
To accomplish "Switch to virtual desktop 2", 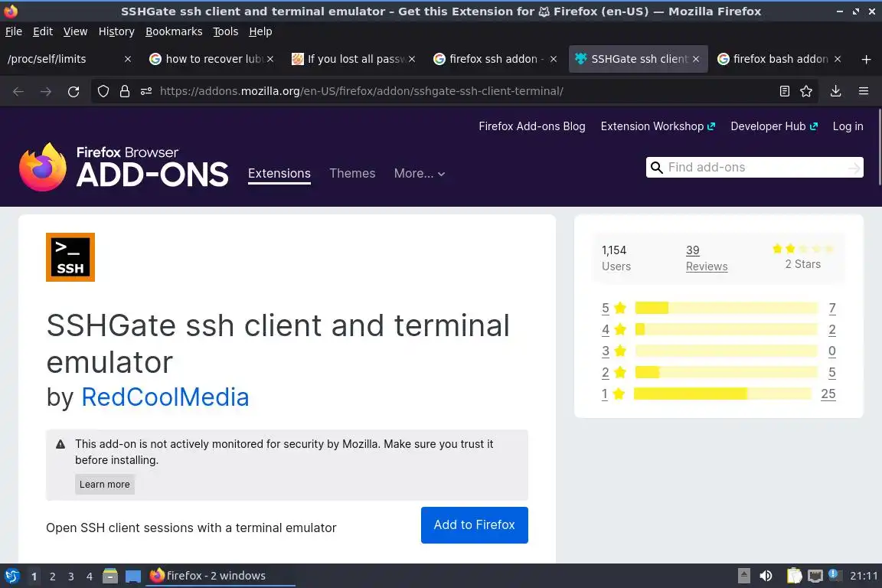I will [x=52, y=577].
